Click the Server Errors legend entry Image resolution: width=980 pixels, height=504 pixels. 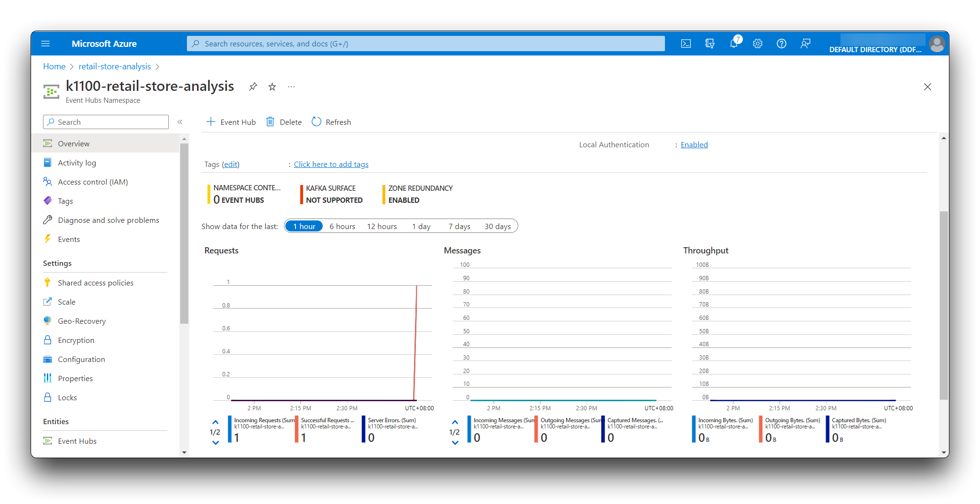click(391, 429)
